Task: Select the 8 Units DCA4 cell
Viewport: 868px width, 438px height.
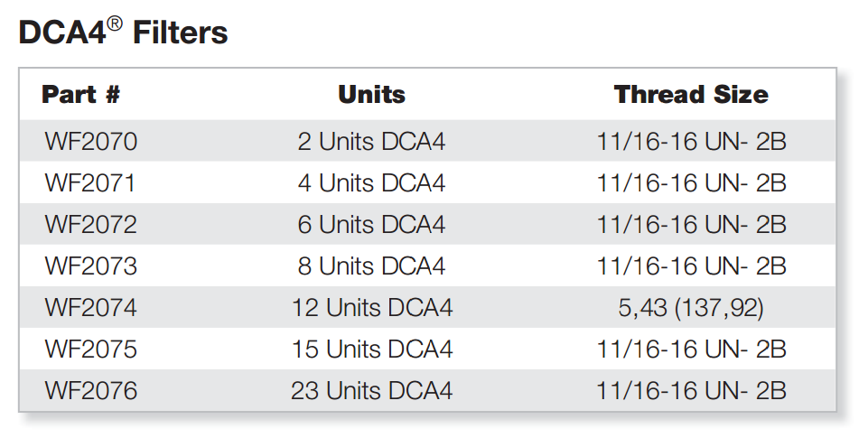Action: 371,266
